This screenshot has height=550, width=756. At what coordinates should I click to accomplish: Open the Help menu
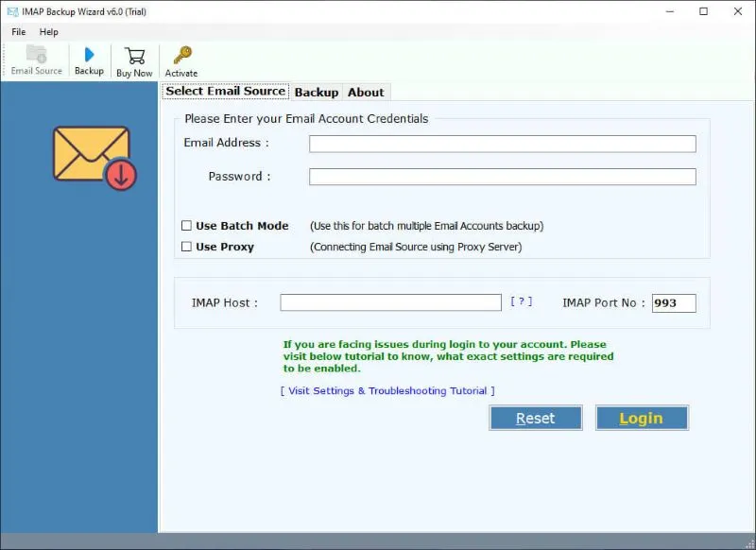click(x=48, y=31)
